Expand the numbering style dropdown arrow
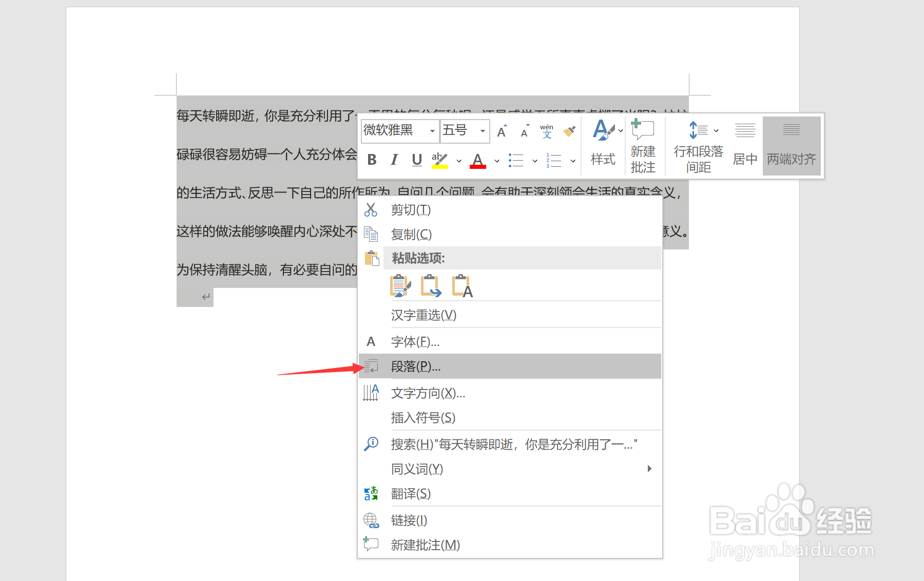924x581 pixels. point(573,161)
